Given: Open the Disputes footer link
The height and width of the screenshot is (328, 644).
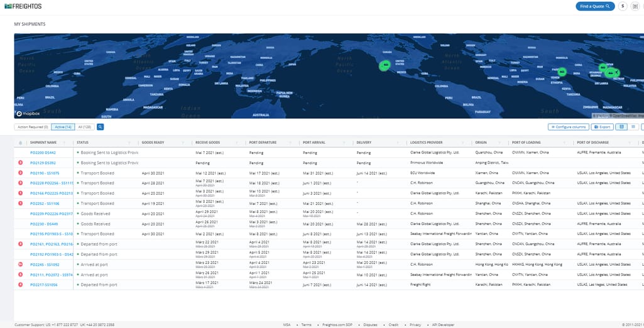Looking at the screenshot, I should pos(370,325).
